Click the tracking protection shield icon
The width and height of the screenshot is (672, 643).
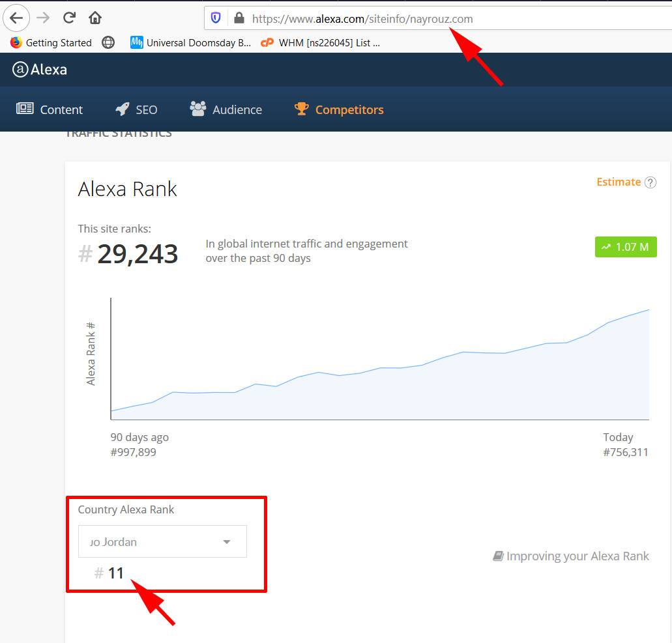pos(216,18)
